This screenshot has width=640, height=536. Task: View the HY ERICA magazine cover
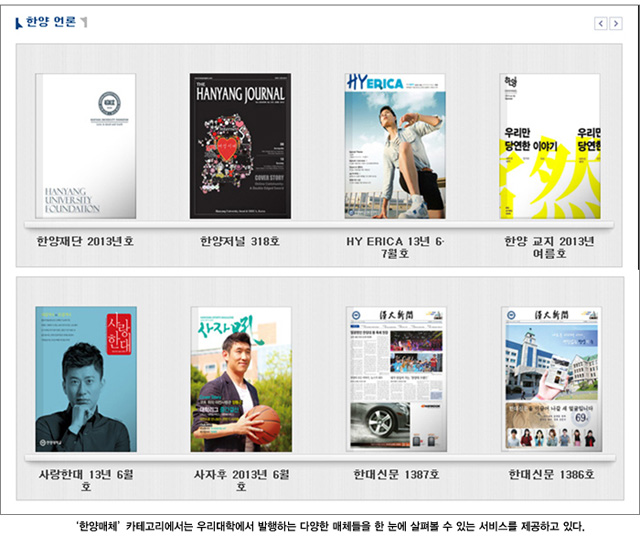point(395,146)
